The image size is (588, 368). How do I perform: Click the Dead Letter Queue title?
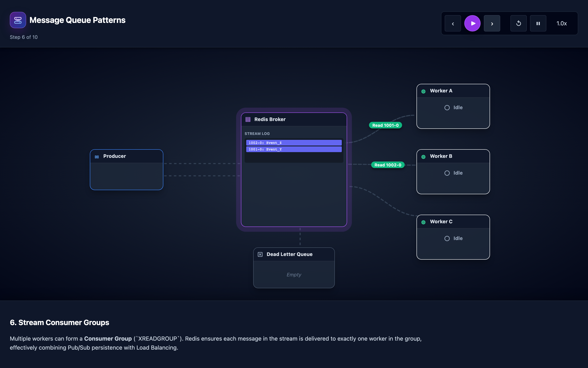289,254
